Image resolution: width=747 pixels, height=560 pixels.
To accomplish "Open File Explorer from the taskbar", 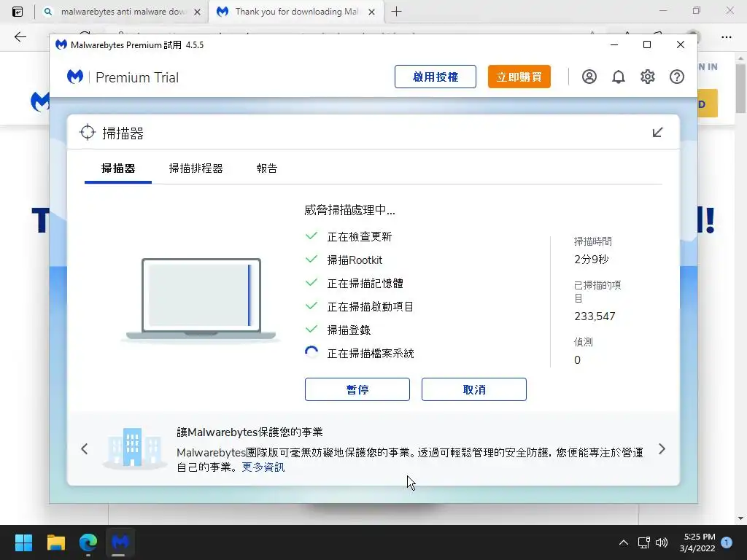I will tap(55, 542).
